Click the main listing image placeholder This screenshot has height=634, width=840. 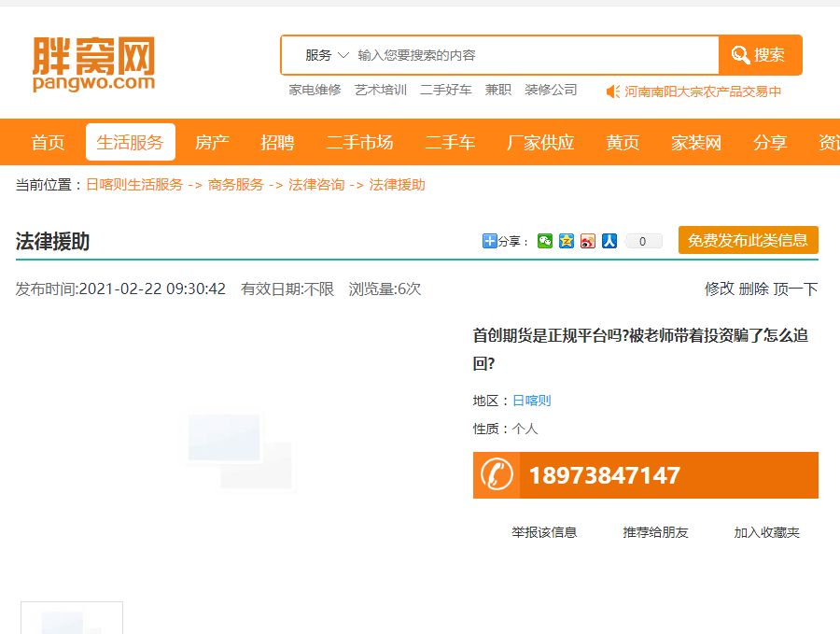[x=239, y=451]
